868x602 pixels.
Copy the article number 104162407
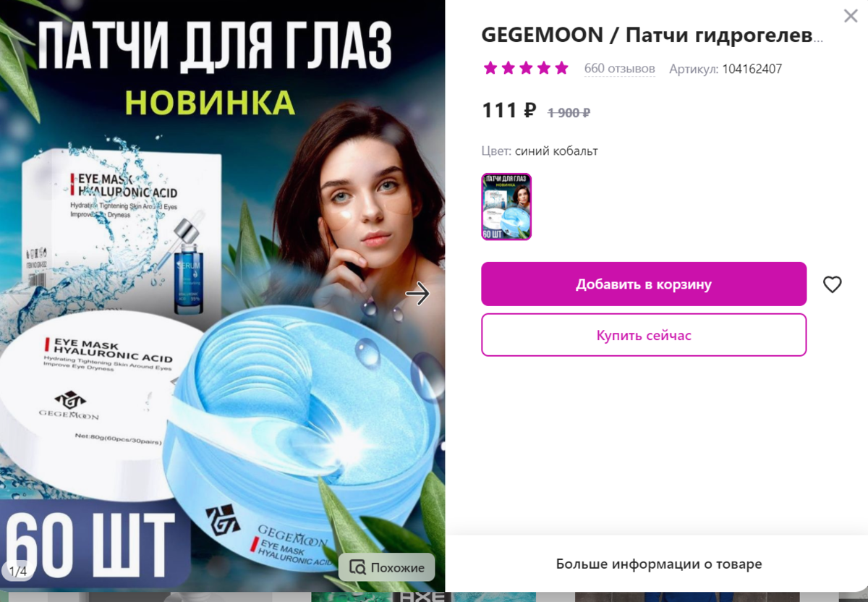tap(752, 69)
